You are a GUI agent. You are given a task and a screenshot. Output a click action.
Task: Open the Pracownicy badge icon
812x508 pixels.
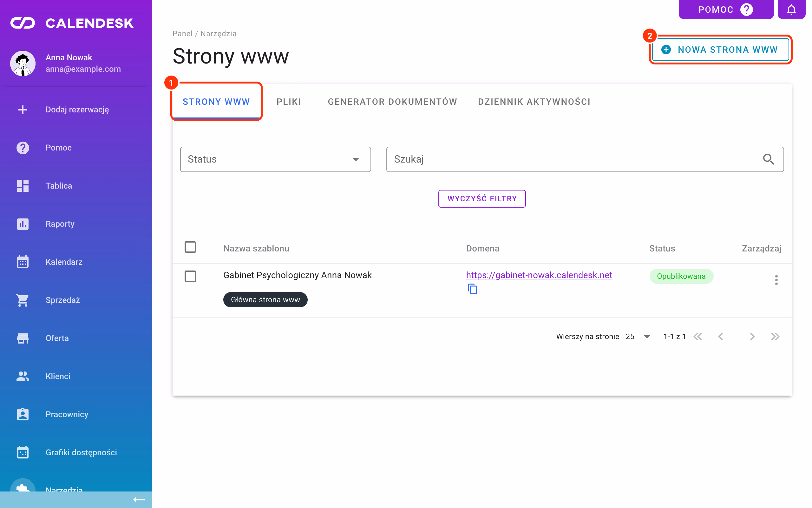[23, 414]
